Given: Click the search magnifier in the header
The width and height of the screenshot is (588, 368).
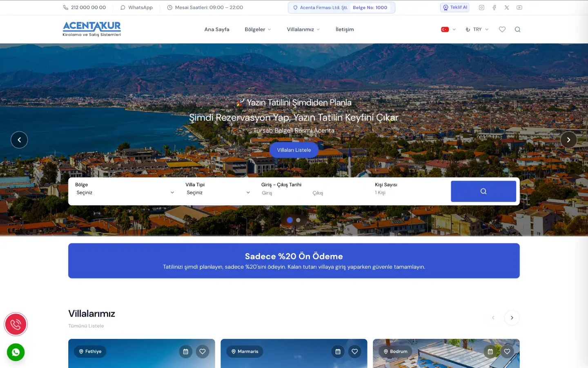Looking at the screenshot, I should coord(517,29).
